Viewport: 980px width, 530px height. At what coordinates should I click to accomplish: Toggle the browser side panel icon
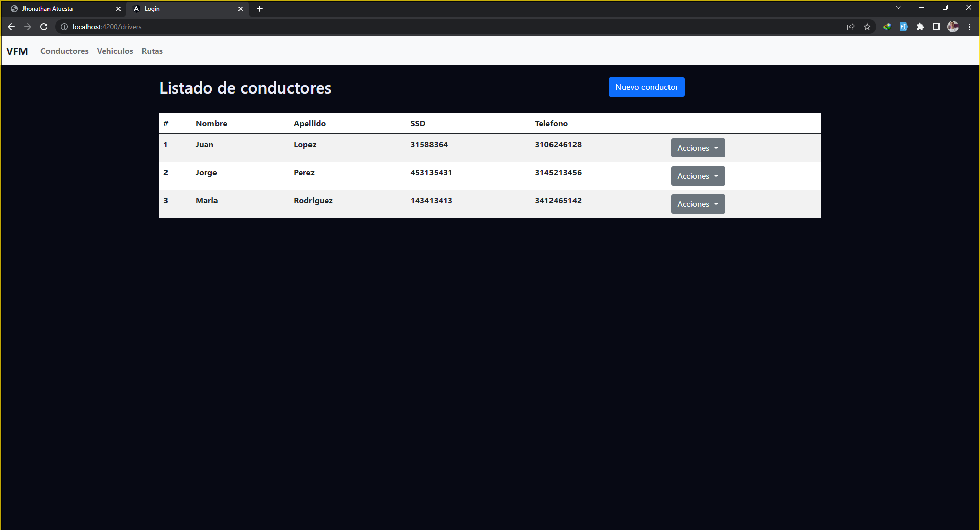click(x=937, y=27)
